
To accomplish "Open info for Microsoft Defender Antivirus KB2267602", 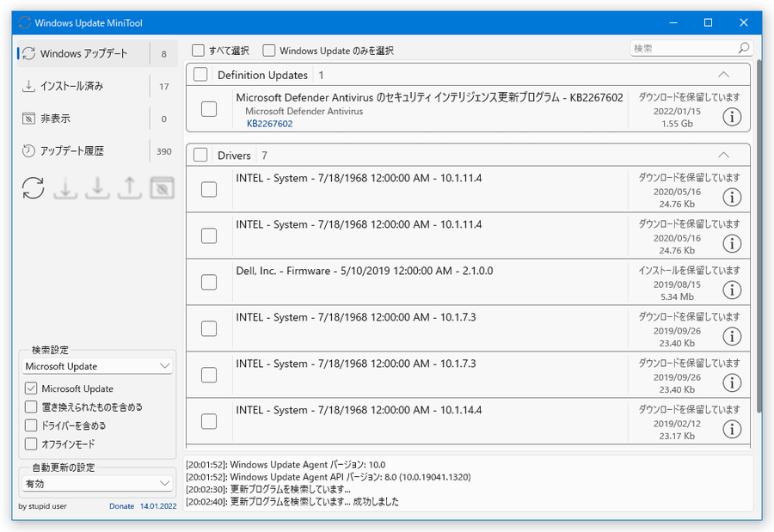I will pyautogui.click(x=732, y=117).
